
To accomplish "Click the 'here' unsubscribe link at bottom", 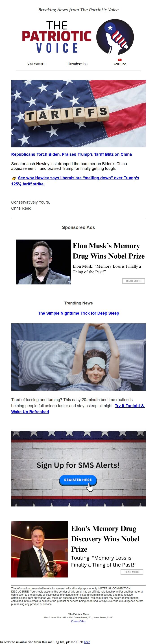I will pos(87,642).
